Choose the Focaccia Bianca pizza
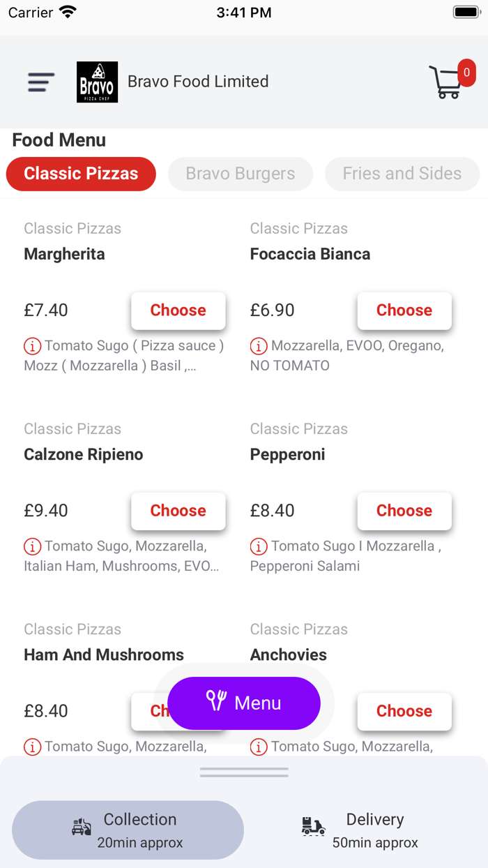 coord(404,310)
